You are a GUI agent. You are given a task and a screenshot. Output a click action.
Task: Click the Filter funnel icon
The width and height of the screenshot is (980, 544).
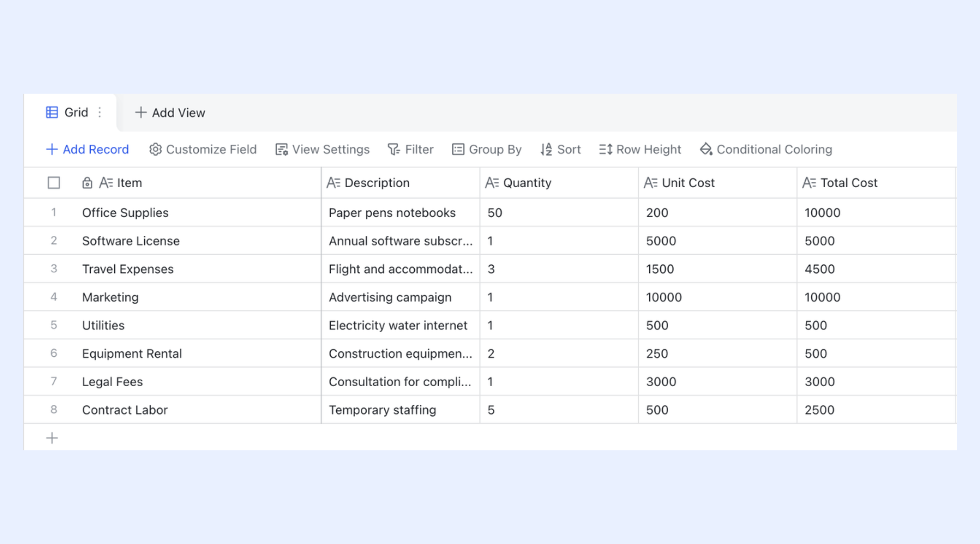pyautogui.click(x=394, y=149)
